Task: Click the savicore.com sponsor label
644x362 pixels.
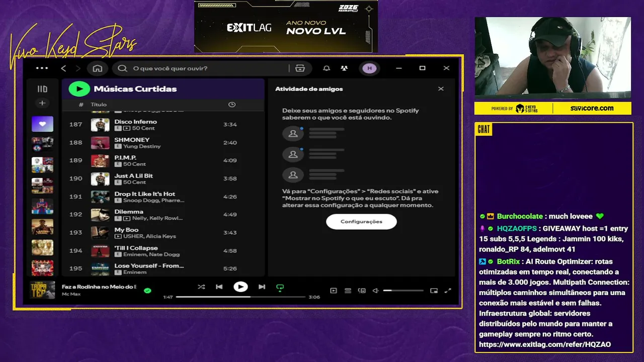Action: coord(592,108)
